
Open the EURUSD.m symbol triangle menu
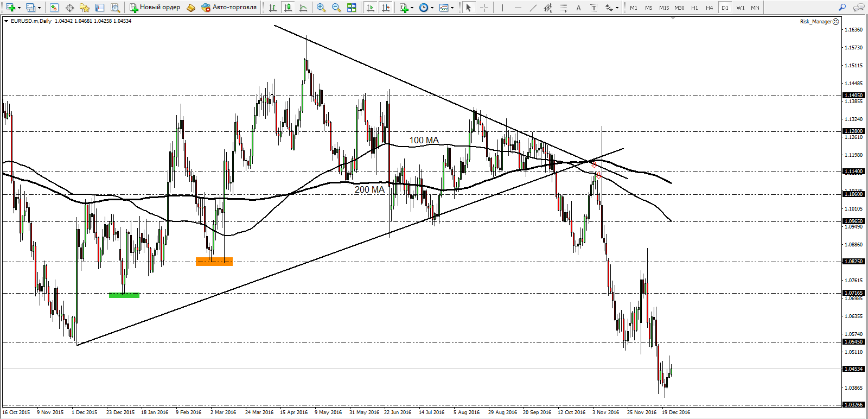(x=6, y=21)
